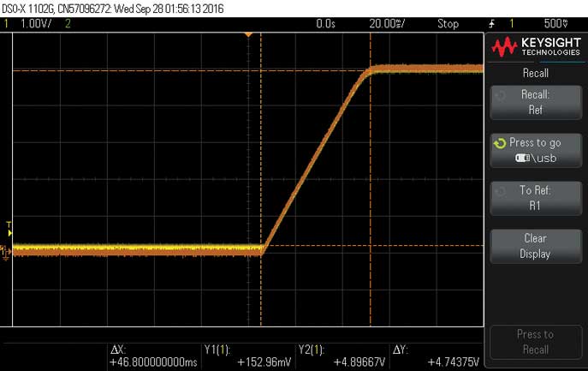Open Press to go \usb location browser
Screen dimensions: 588x371
click(x=536, y=151)
